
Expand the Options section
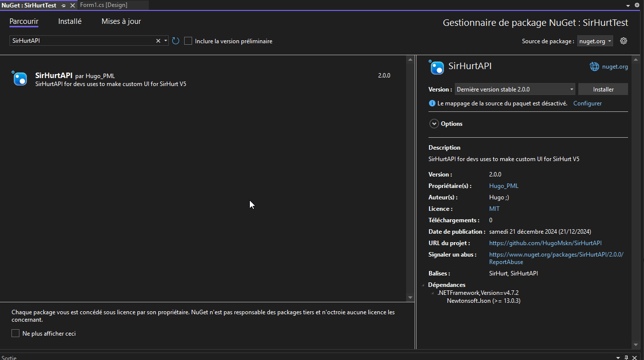pyautogui.click(x=434, y=124)
